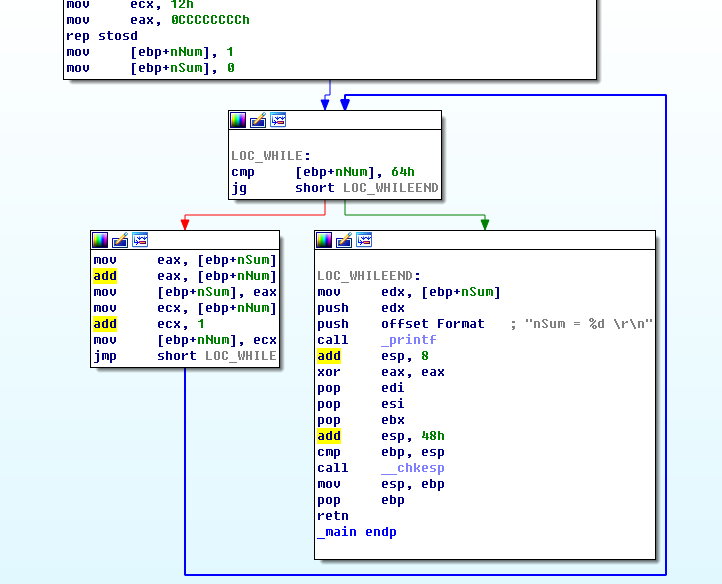Image resolution: width=722 pixels, height=584 pixels.
Task: Set node color of LOC_WHILEEND block
Action: [324, 240]
